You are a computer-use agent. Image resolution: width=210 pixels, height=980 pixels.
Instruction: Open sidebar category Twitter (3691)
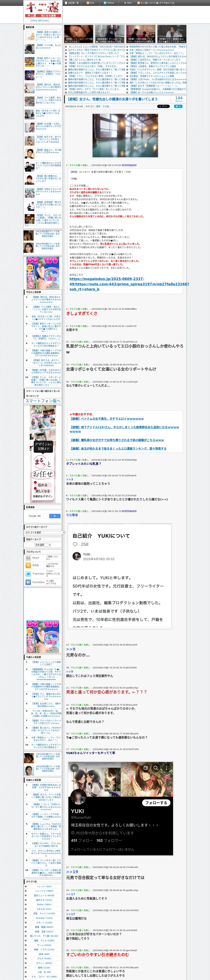coord(44,904)
